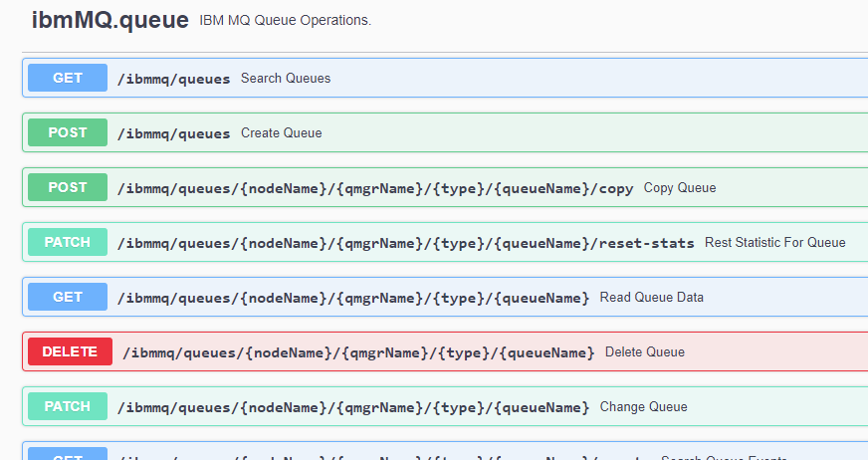The height and width of the screenshot is (460, 868).
Task: Click the PATCH badge for Change Queue
Action: (x=68, y=406)
